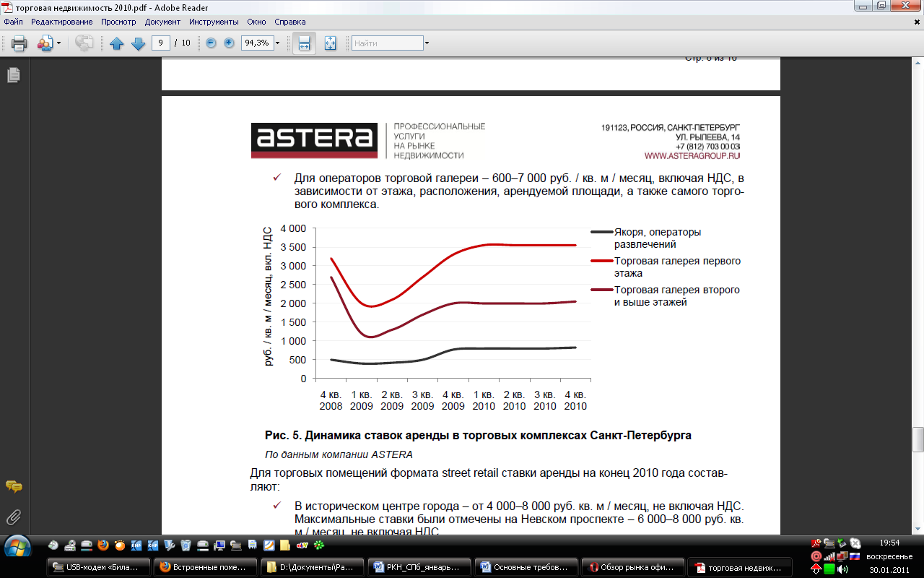924x578 pixels.
Task: Click the legend label Торговая галерея первого этажа
Action: click(677, 267)
